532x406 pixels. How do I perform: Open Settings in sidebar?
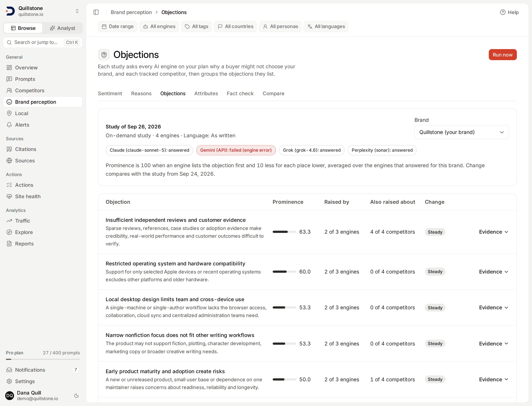click(43, 381)
